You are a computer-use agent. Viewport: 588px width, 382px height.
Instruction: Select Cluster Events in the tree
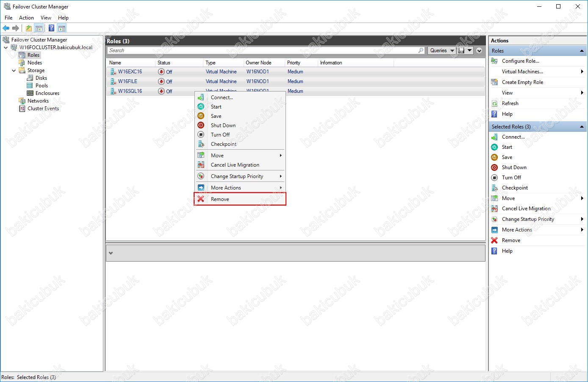coord(43,109)
